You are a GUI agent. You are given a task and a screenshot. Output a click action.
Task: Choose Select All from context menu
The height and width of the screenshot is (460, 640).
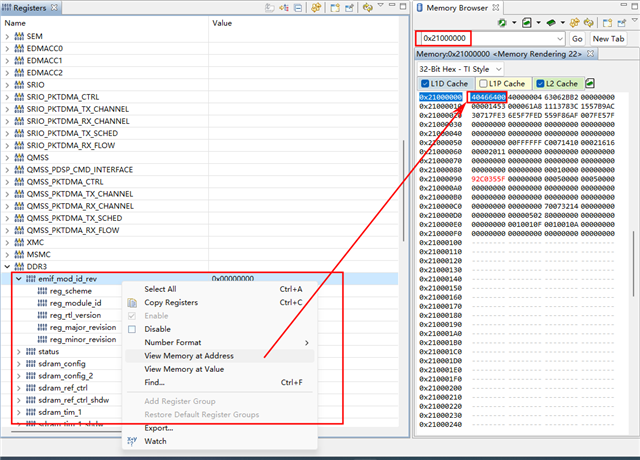[x=219, y=289]
